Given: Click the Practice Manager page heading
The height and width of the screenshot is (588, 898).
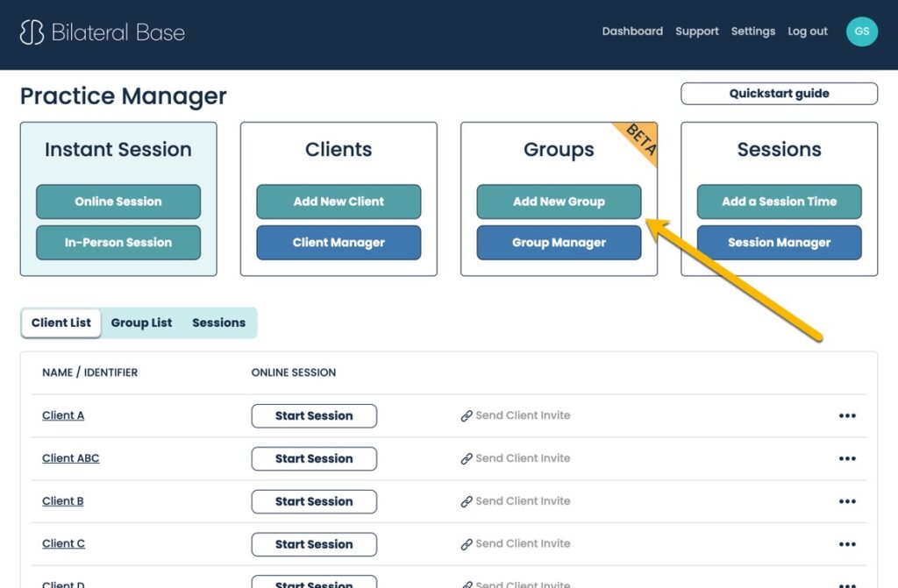Looking at the screenshot, I should click(123, 96).
